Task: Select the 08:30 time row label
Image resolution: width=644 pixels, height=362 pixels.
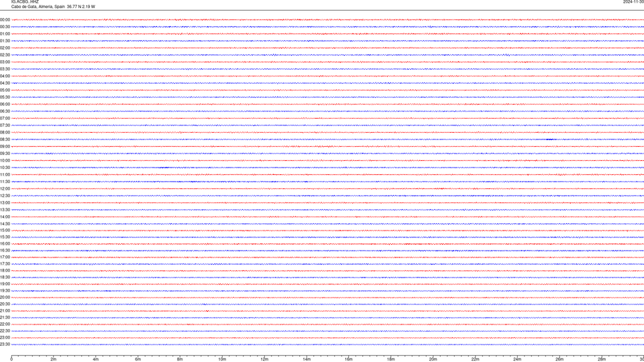Action: [5, 139]
